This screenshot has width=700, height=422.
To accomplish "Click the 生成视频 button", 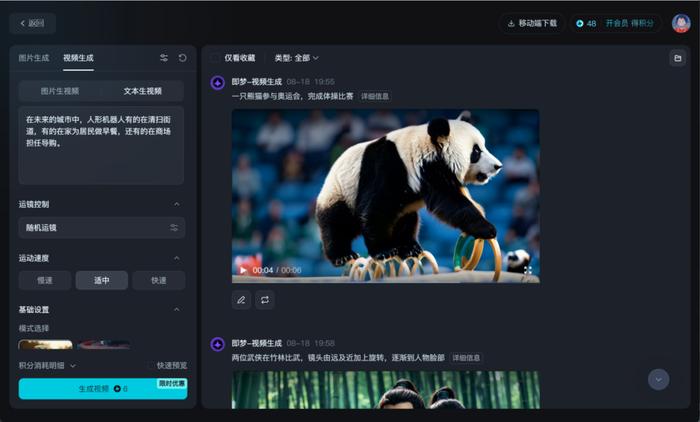I will click(102, 388).
